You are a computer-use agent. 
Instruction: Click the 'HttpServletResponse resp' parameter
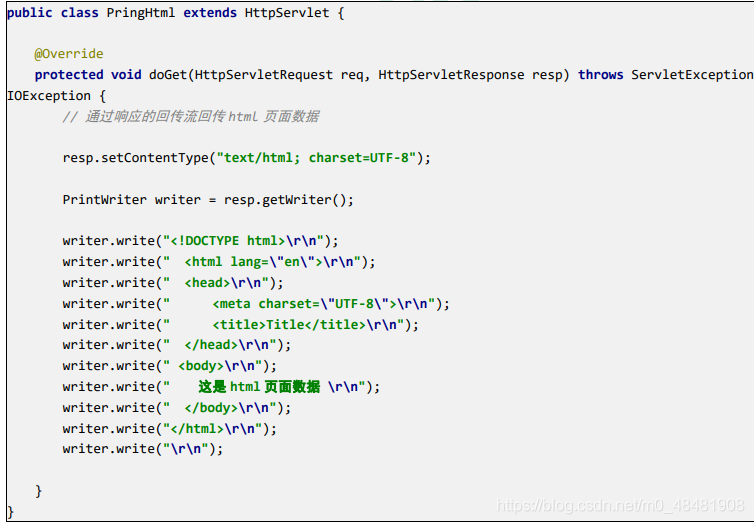pyautogui.click(x=471, y=75)
